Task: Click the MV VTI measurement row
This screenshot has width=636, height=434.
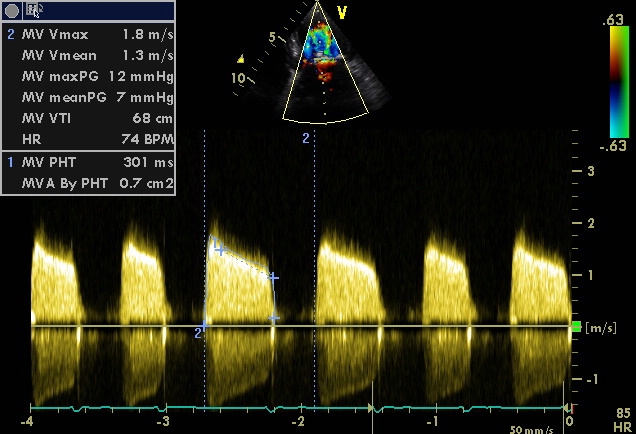Action: (x=97, y=118)
